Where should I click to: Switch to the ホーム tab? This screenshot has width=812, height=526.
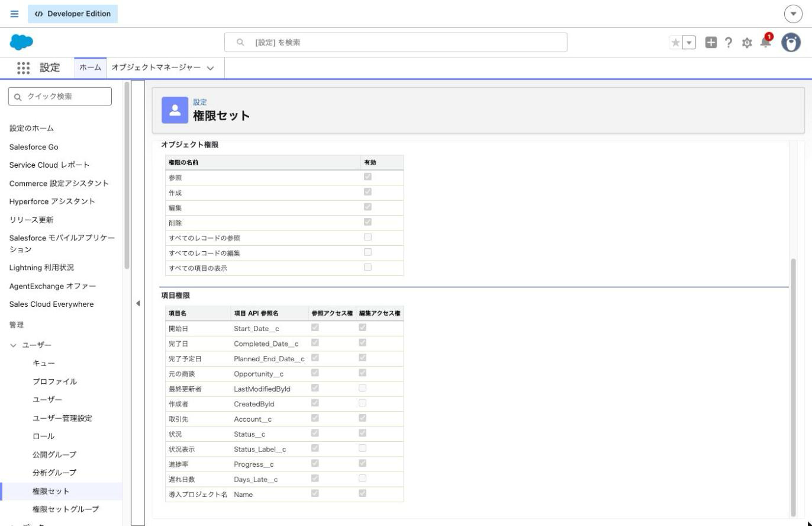pos(90,68)
